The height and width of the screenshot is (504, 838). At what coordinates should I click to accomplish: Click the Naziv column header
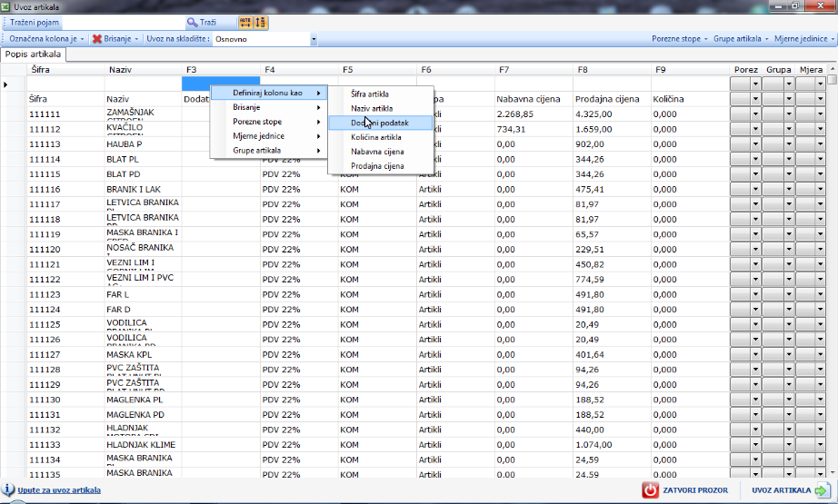(144, 69)
